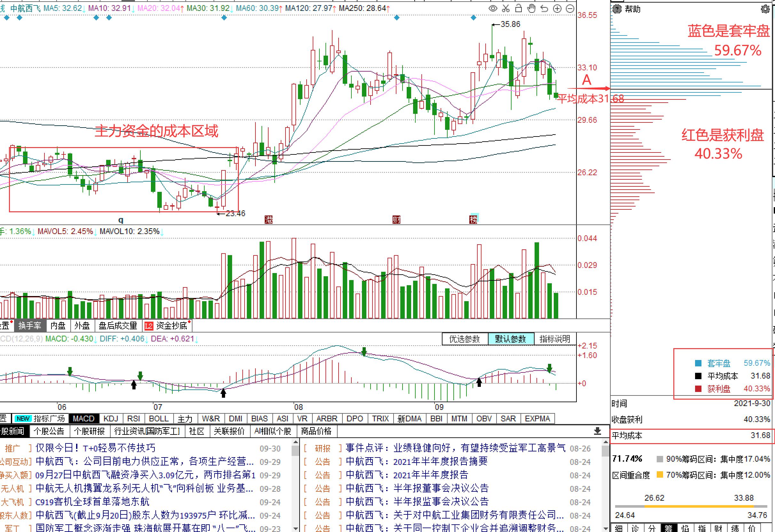The image size is (775, 532).
Task: Toggle the eye icon on the chart toolbar
Action: click(x=493, y=9)
